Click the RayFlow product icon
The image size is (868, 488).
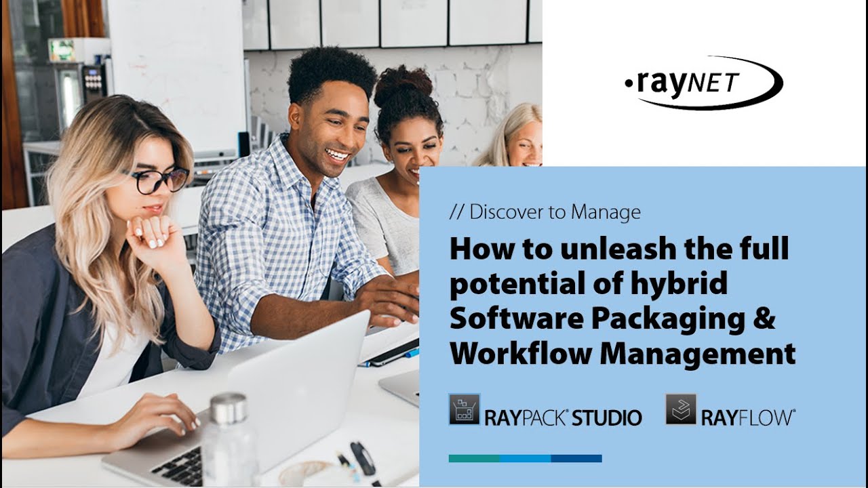681,409
